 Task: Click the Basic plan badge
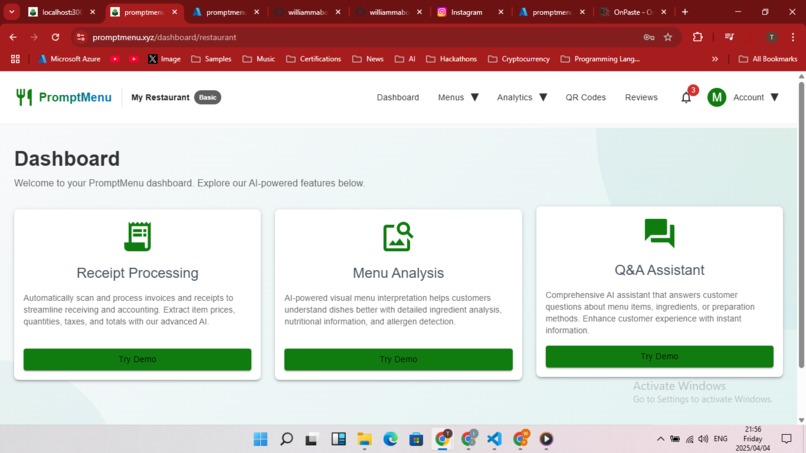pos(208,97)
